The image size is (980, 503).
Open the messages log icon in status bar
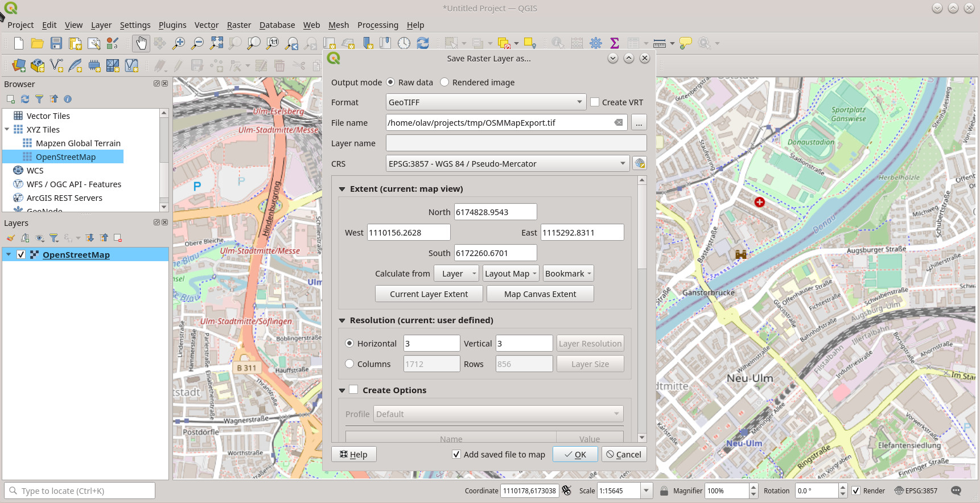pyautogui.click(x=956, y=490)
